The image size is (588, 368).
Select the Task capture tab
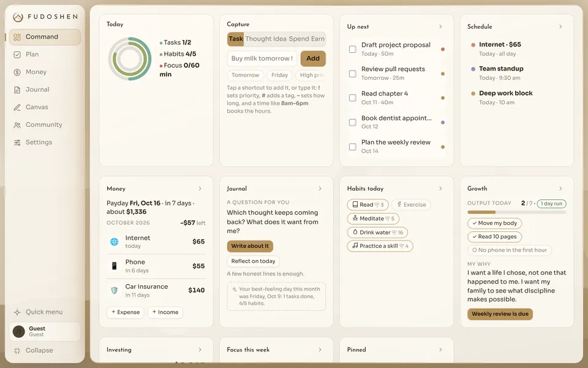point(236,39)
